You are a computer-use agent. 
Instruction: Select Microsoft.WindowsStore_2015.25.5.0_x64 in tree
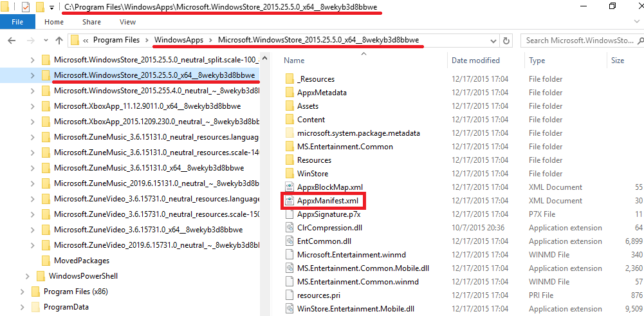coord(154,75)
